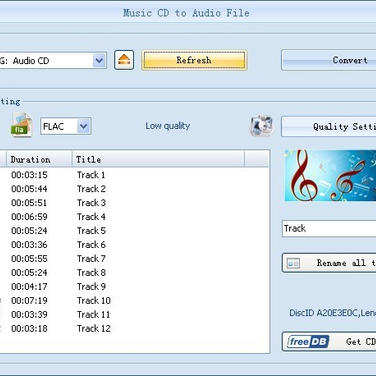
Task: Click the 00:05:55 duration cell
Action: 29,259
